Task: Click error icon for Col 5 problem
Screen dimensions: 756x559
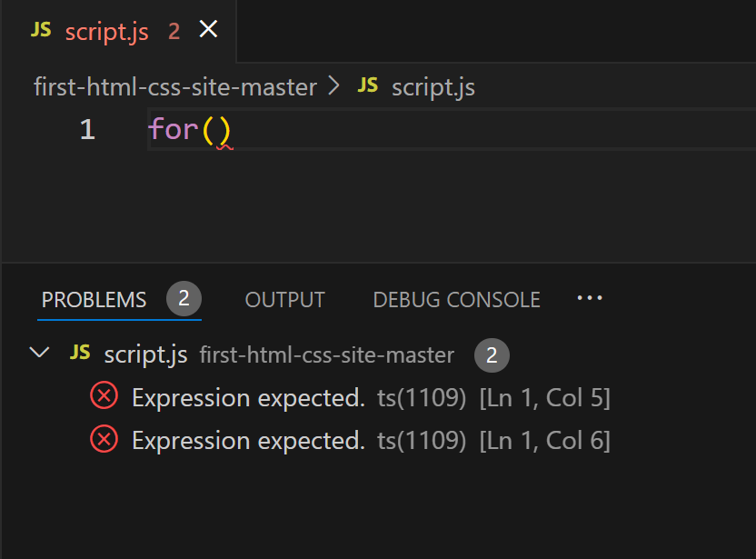Action: click(104, 395)
